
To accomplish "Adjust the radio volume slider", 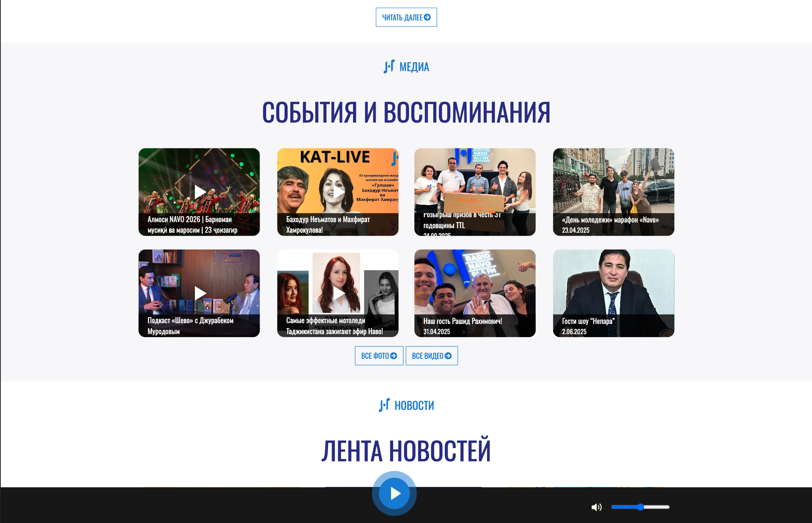I will (640, 507).
